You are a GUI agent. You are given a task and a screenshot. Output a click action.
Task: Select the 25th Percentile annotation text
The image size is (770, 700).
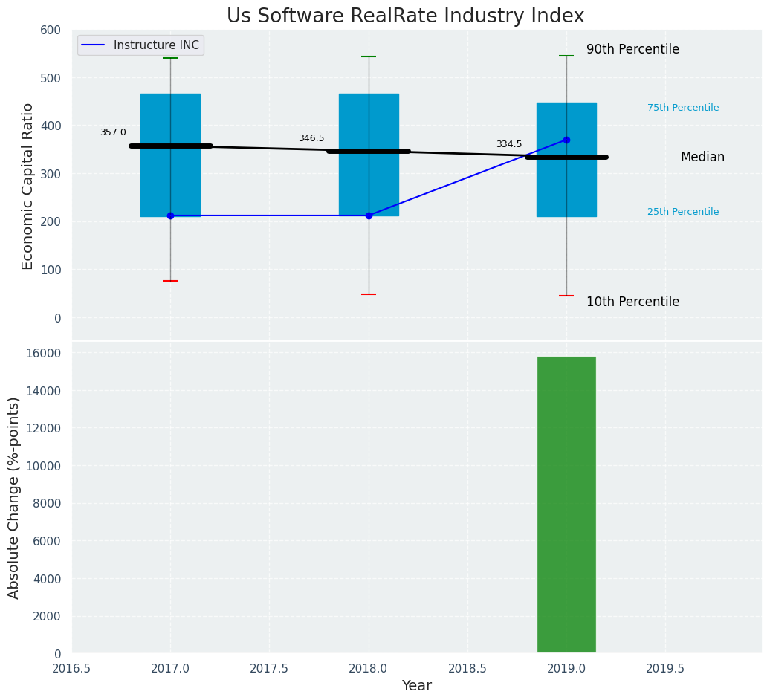point(683,212)
